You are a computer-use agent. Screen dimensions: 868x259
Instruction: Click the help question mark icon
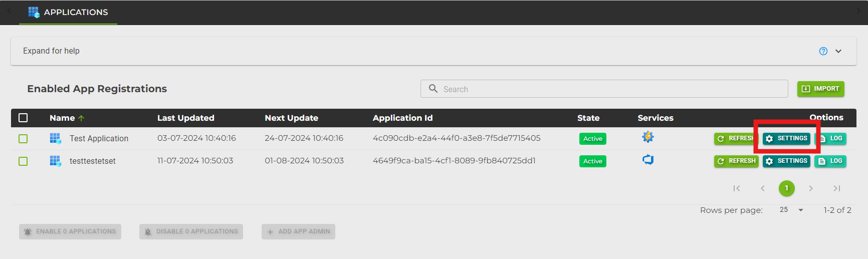point(823,51)
